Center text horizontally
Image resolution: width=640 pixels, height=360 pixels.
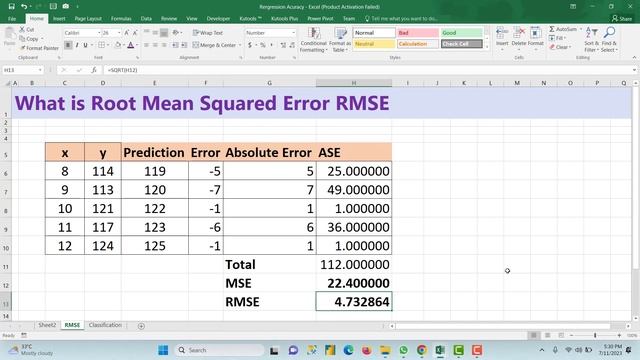tap(155, 45)
